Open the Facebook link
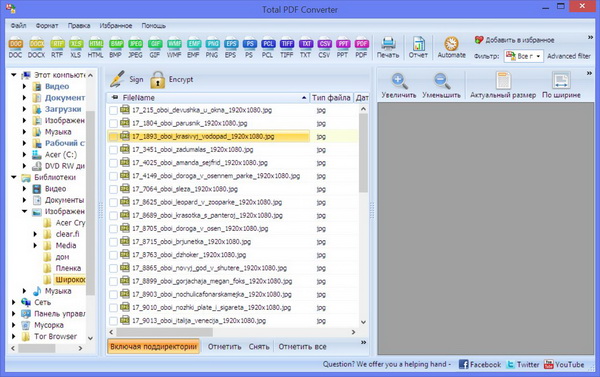Image resolution: width=600 pixels, height=377 pixels. [480, 364]
